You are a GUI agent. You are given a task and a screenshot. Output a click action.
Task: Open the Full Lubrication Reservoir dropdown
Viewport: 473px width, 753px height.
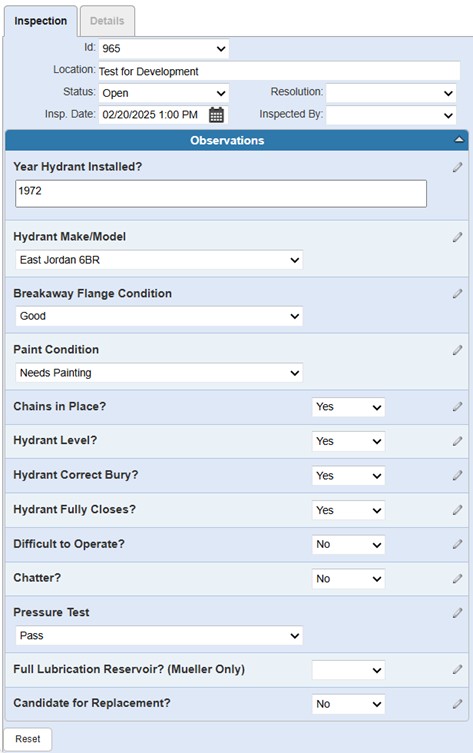[348, 670]
